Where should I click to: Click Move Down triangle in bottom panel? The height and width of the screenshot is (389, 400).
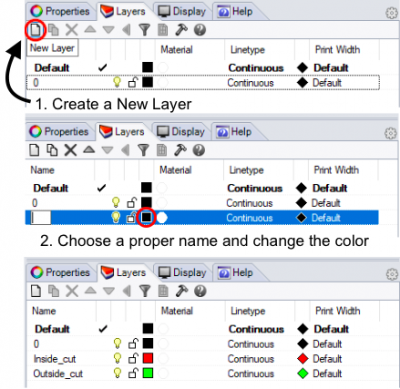(x=109, y=291)
